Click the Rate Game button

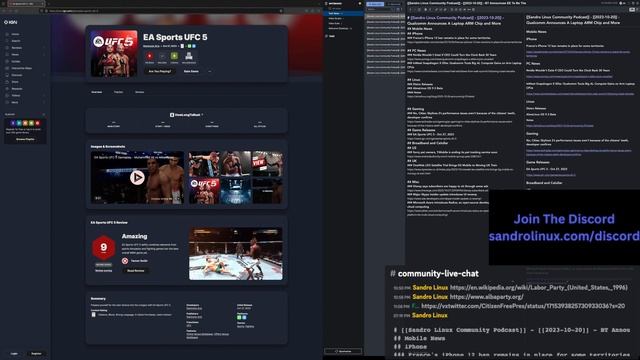191,71
